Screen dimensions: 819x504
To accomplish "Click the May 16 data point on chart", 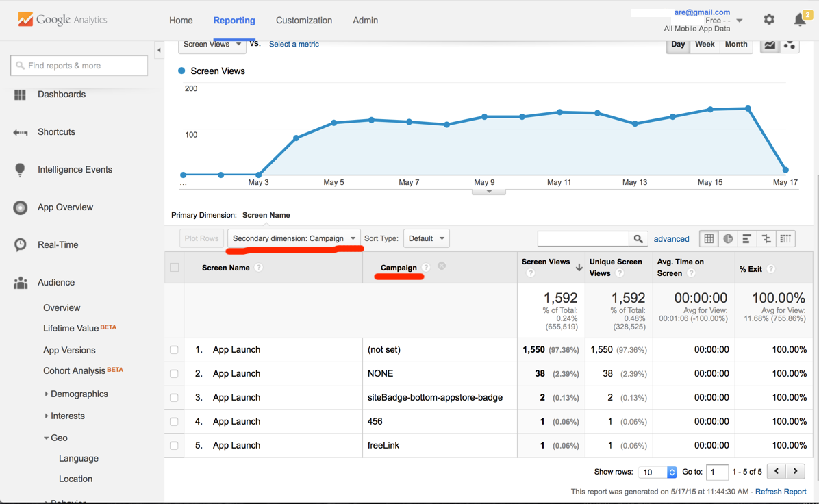I will tap(748, 108).
